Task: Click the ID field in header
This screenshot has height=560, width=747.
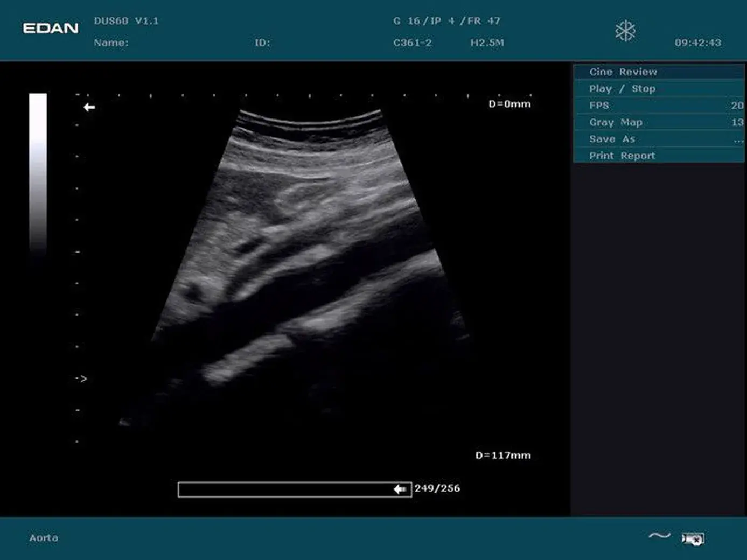Action: point(263,43)
